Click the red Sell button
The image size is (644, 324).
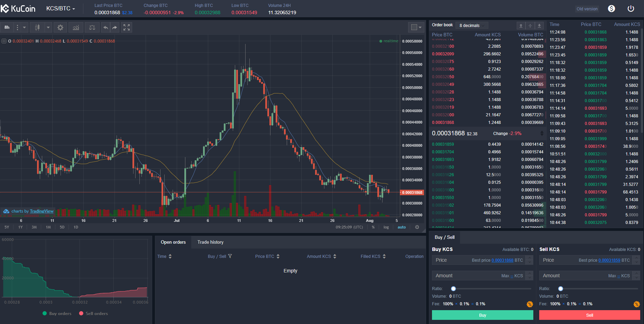tap(590, 315)
